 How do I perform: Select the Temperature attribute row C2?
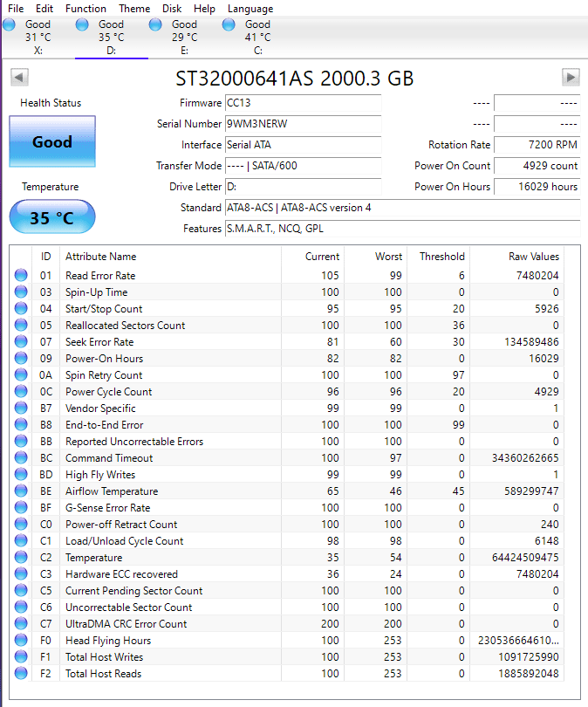(x=286, y=557)
